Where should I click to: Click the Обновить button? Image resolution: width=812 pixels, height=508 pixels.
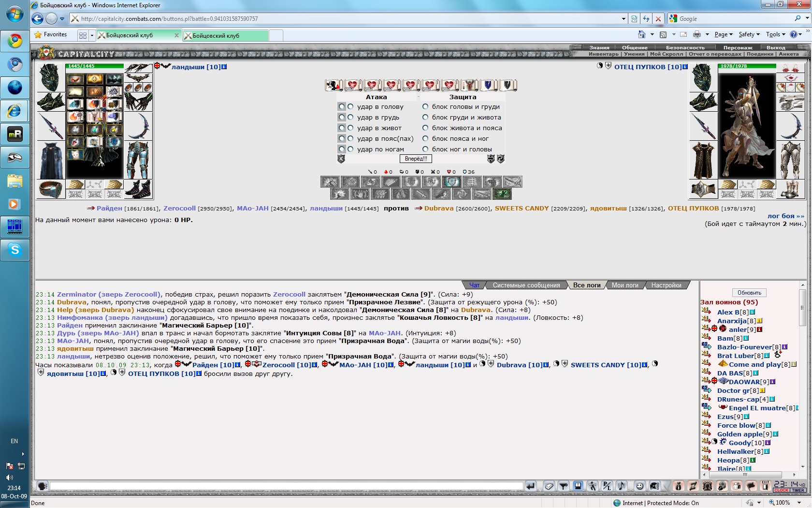(749, 293)
